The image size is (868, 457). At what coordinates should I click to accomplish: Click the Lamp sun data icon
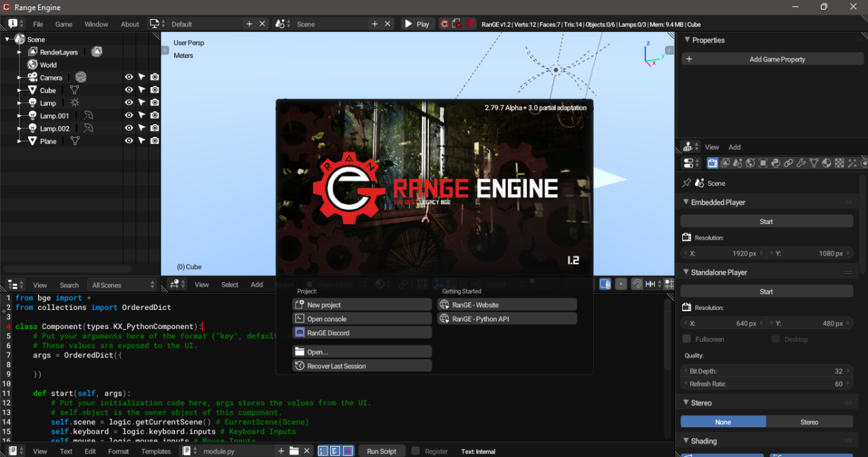(75, 103)
